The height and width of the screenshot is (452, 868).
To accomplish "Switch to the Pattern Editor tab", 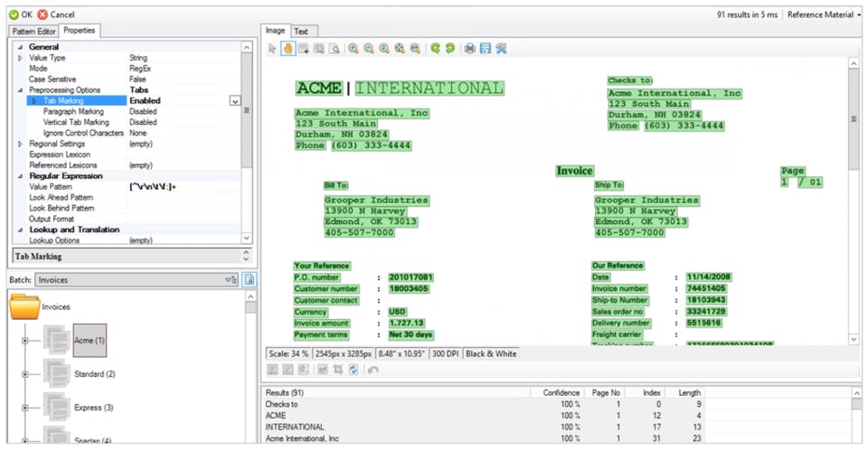I will pos(33,31).
